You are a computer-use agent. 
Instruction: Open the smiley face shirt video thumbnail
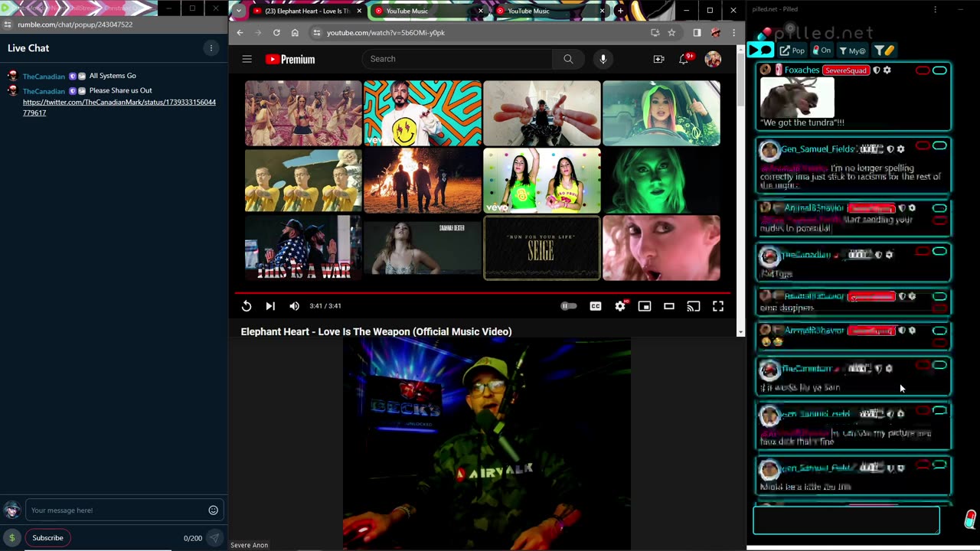point(423,113)
